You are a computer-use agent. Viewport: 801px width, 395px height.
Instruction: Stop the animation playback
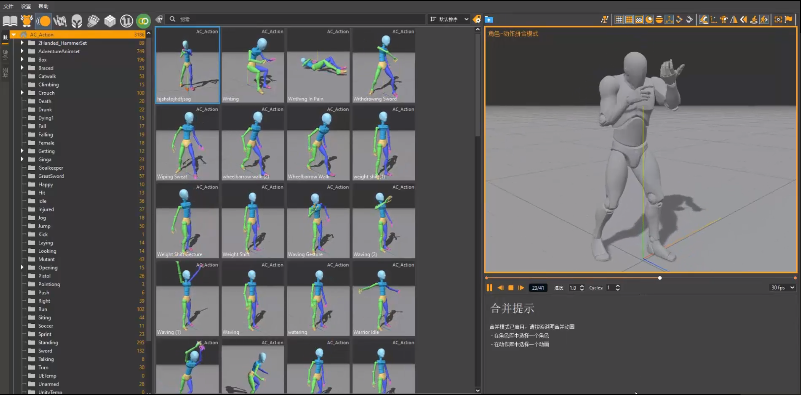511,288
